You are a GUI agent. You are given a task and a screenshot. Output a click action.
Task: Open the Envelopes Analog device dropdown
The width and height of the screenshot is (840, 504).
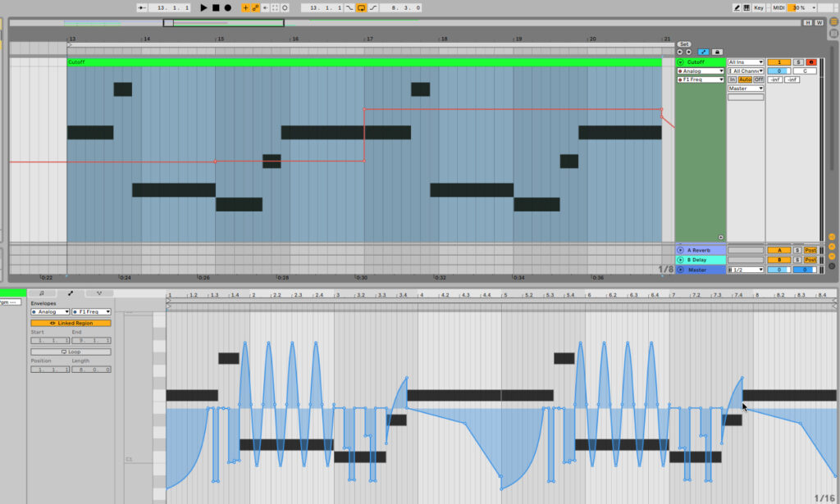(50, 311)
